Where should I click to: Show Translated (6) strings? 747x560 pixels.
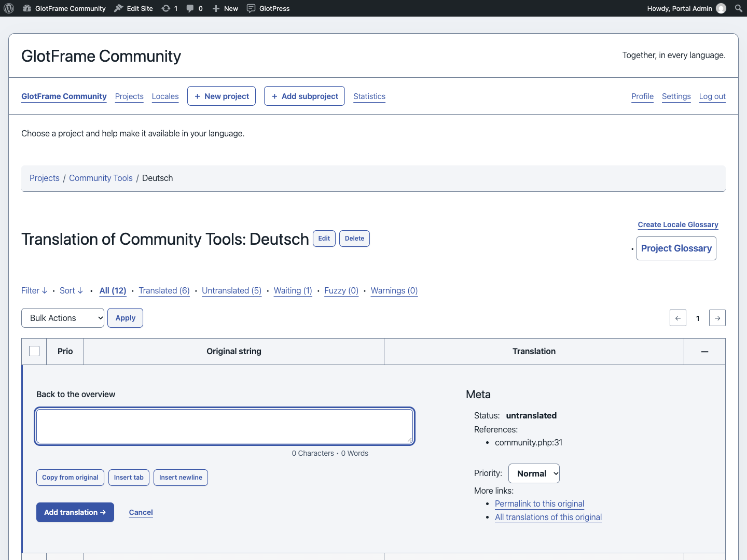click(x=164, y=290)
